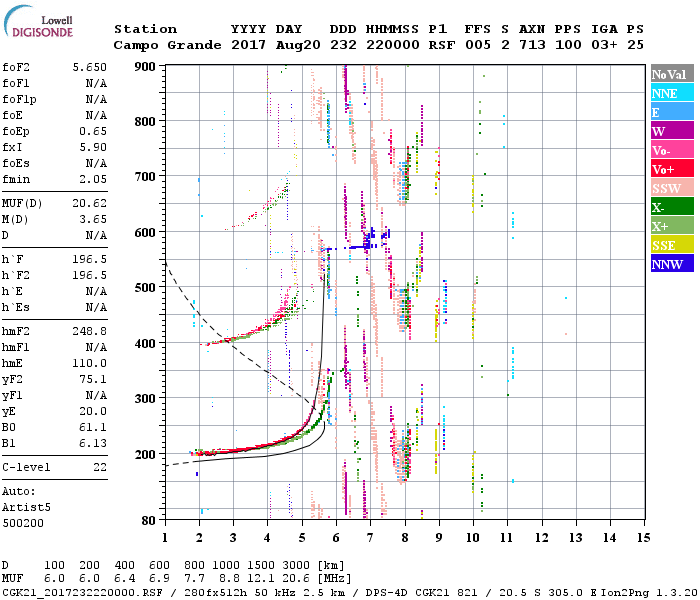Select the yellow SSE legend entry
The image size is (700, 600).
(x=671, y=246)
